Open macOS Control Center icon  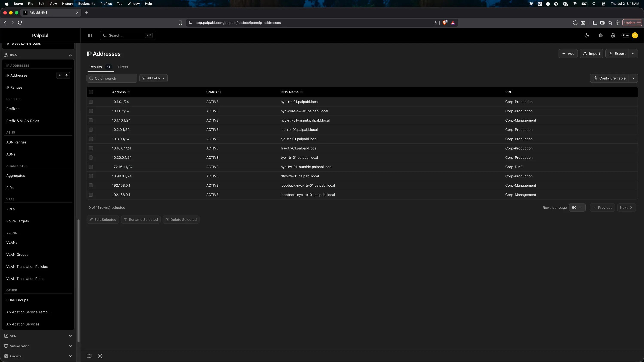pos(603,4)
